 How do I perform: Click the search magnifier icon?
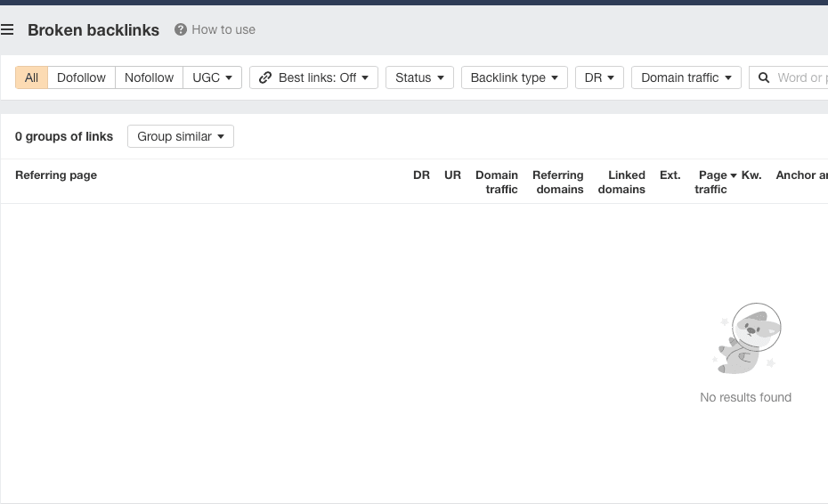764,77
